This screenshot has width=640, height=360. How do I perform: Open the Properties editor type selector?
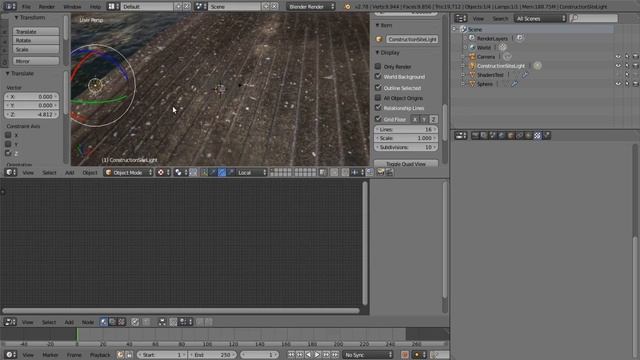[461, 136]
